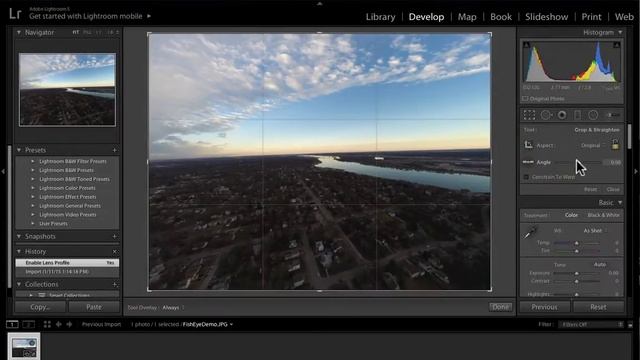Toggle highlight clipping indicator in histogram
The height and width of the screenshot is (360, 640).
617,44
